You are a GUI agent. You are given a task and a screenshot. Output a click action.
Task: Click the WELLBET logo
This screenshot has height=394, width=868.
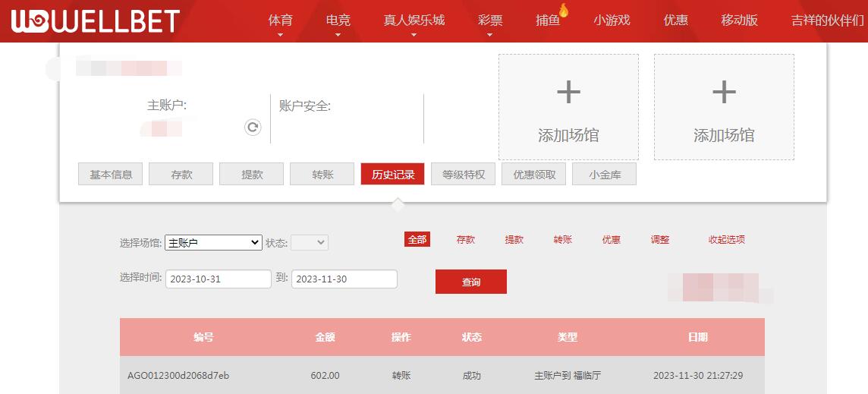pyautogui.click(x=95, y=20)
